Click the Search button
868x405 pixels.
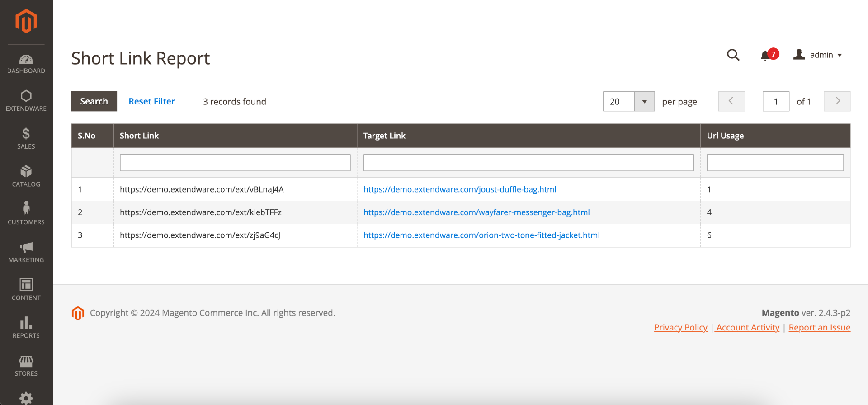tap(94, 101)
